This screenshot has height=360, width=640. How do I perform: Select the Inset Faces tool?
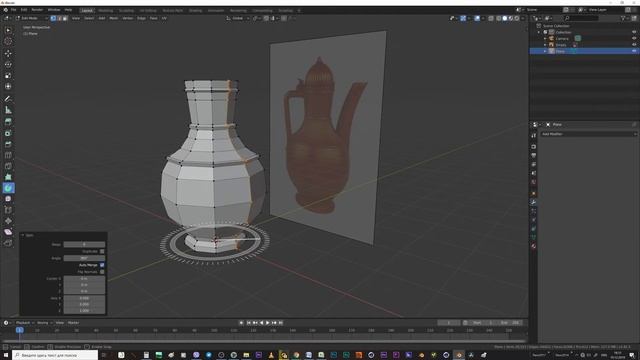coord(8,133)
